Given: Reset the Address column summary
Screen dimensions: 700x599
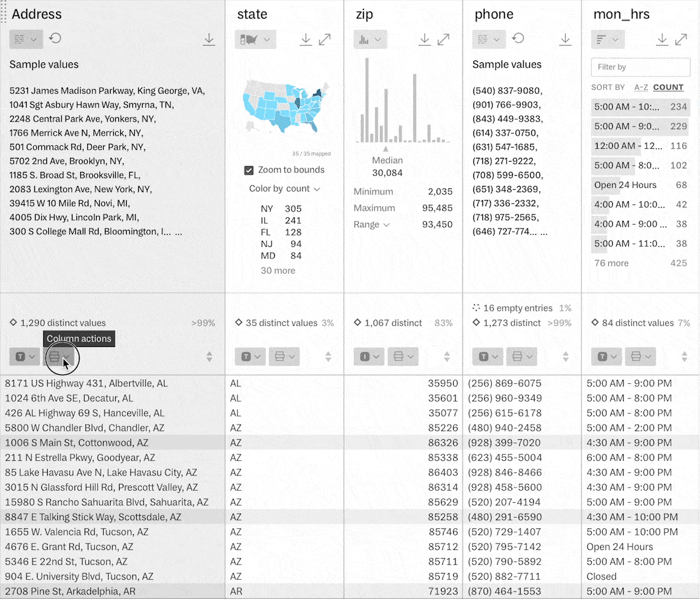Looking at the screenshot, I should pyautogui.click(x=56, y=38).
